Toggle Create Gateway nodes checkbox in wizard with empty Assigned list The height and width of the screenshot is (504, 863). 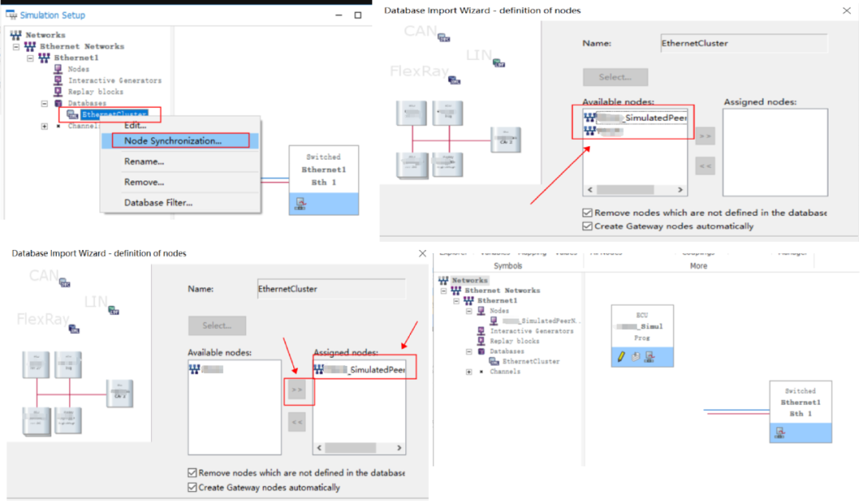tap(587, 226)
